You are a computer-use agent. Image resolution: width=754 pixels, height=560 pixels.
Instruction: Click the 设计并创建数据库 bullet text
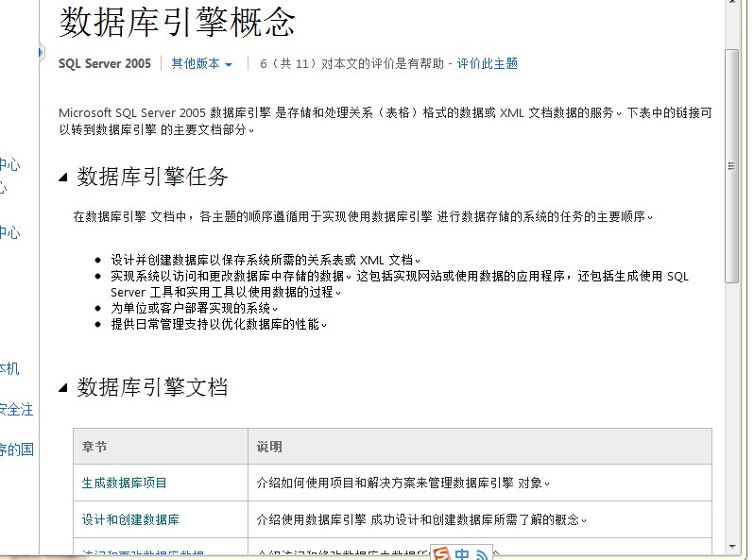pyautogui.click(x=266, y=260)
